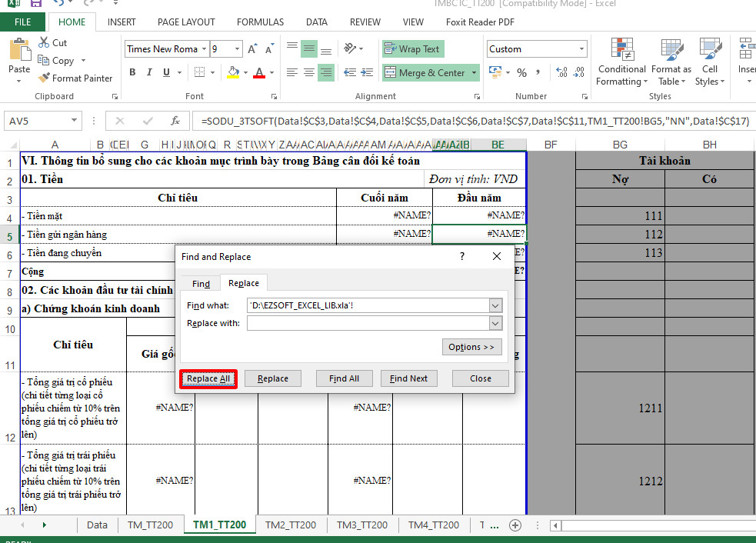Toggle Merge & Center
Screen dimensions: 756x543
[x=425, y=73]
